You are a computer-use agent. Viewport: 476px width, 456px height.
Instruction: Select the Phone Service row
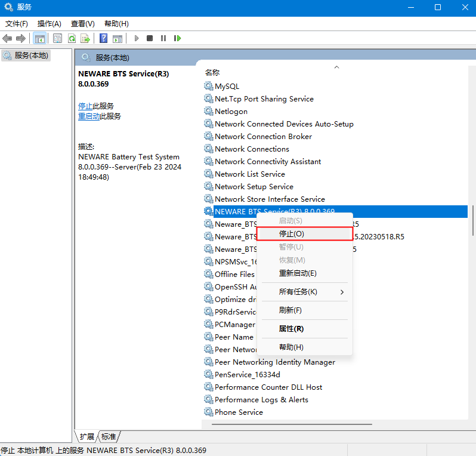tap(239, 412)
